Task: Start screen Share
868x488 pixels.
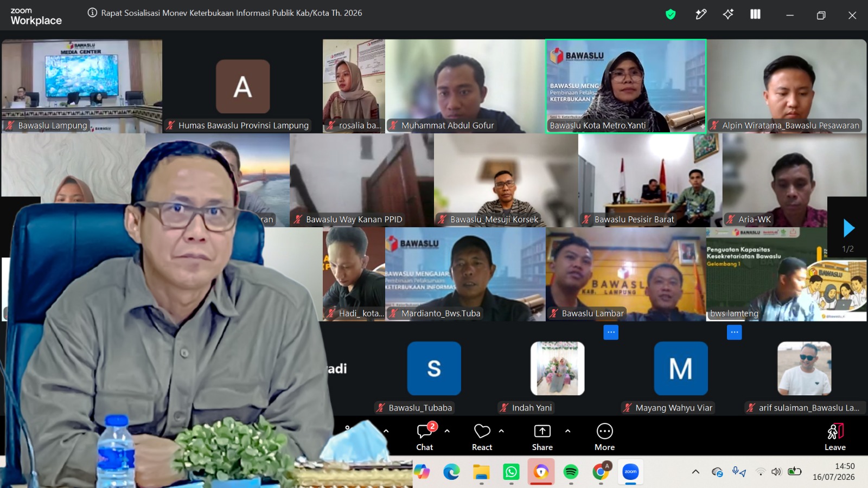Action: [x=542, y=436]
